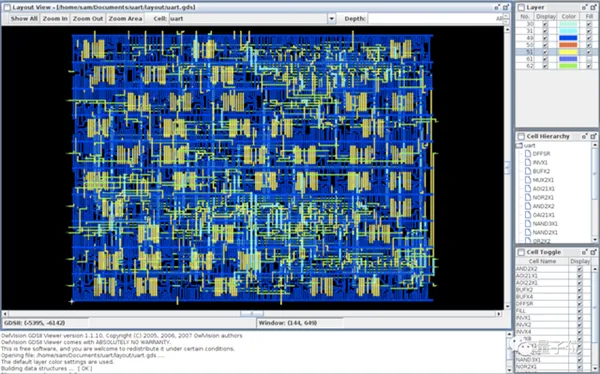Hide AND2X2 cell via Display checkbox
This screenshot has height=374, width=600.
pos(580,269)
